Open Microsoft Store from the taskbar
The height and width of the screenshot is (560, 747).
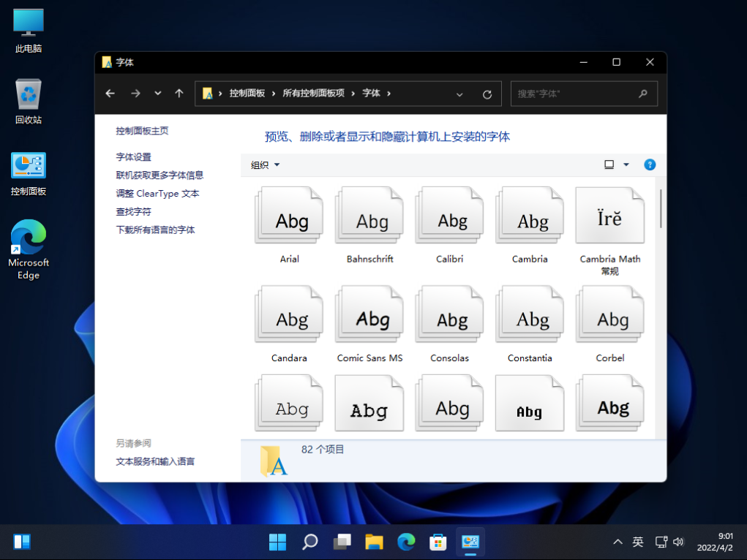point(438,542)
